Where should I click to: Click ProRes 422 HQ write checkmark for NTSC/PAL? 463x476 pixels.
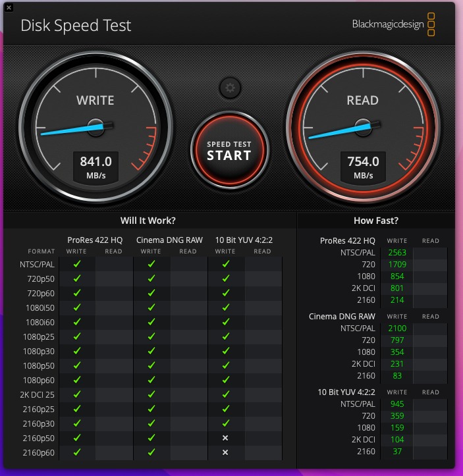click(x=77, y=264)
